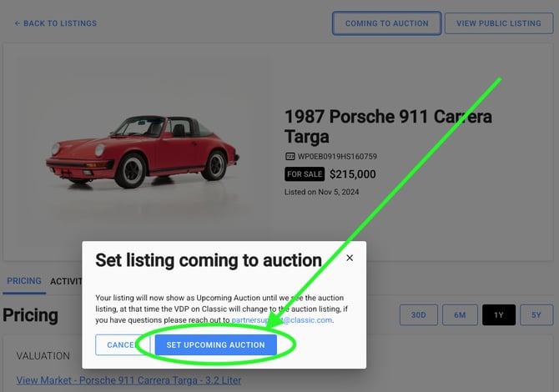The image size is (559, 392).
Task: Click the For Sale status badge
Action: [x=304, y=175]
